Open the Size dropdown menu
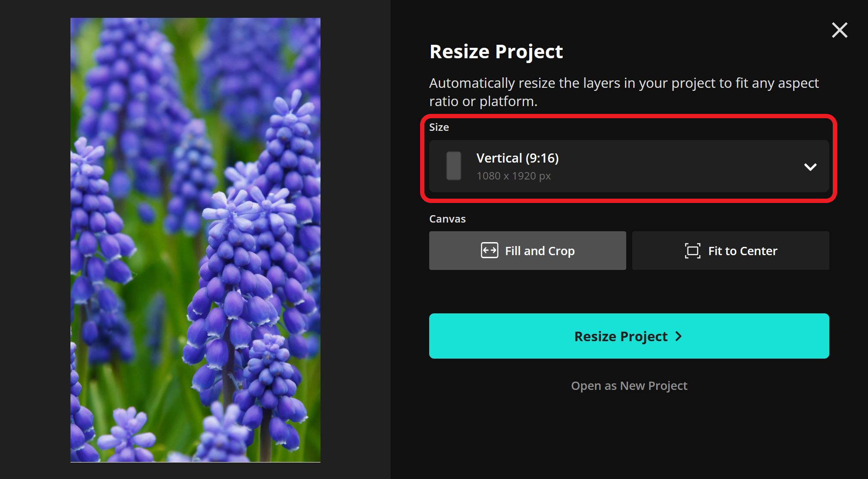Image resolution: width=868 pixels, height=479 pixels. pyautogui.click(x=628, y=166)
